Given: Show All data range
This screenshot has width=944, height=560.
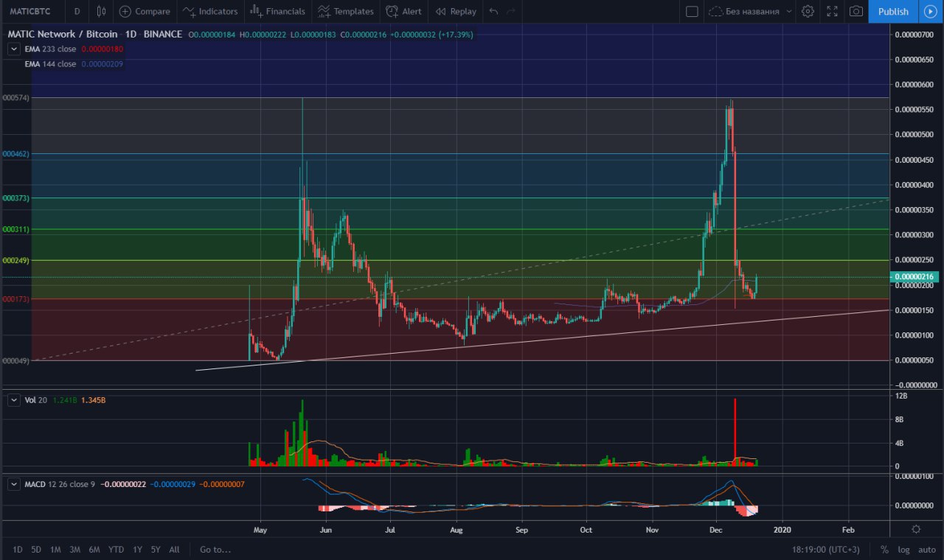Looking at the screenshot, I should point(174,549).
